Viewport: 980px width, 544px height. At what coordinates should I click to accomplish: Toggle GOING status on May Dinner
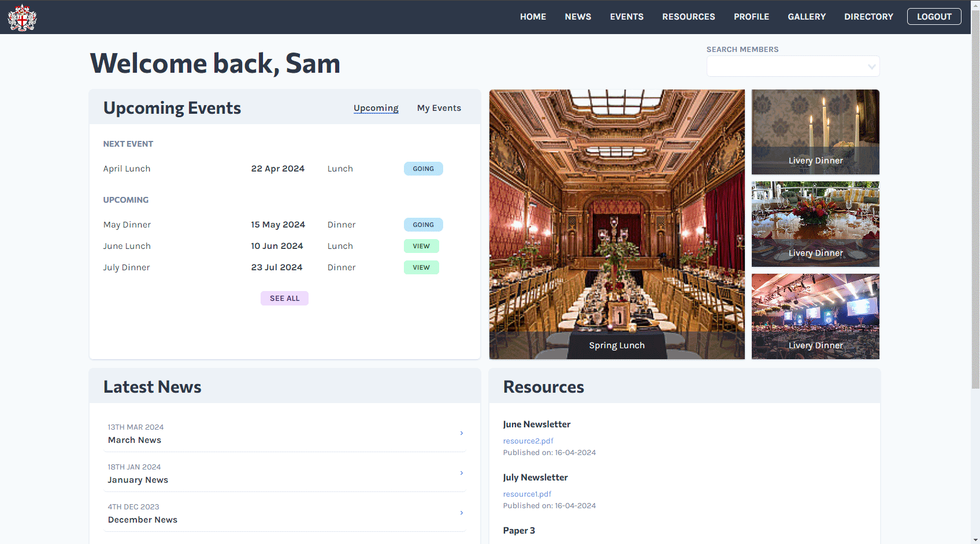[x=423, y=225]
